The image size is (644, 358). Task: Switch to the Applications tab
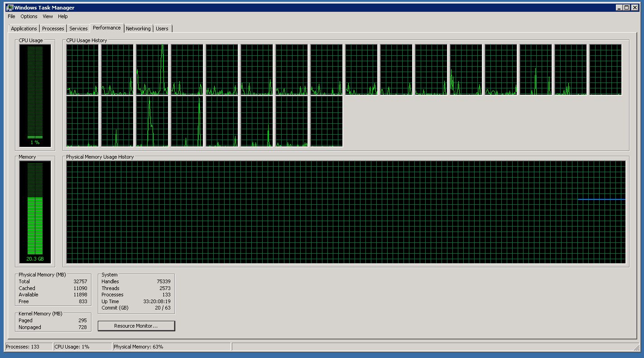[24, 29]
